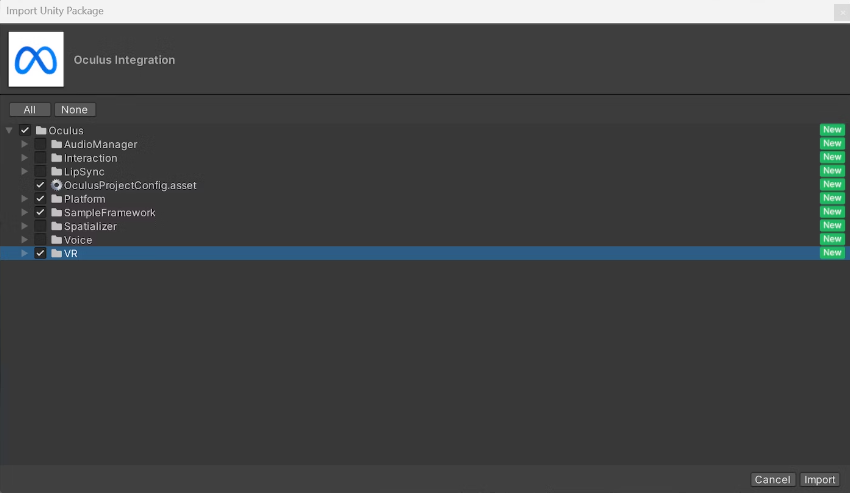Click the Oculus root folder icon
This screenshot has height=493, width=850.
pyautogui.click(x=41, y=131)
